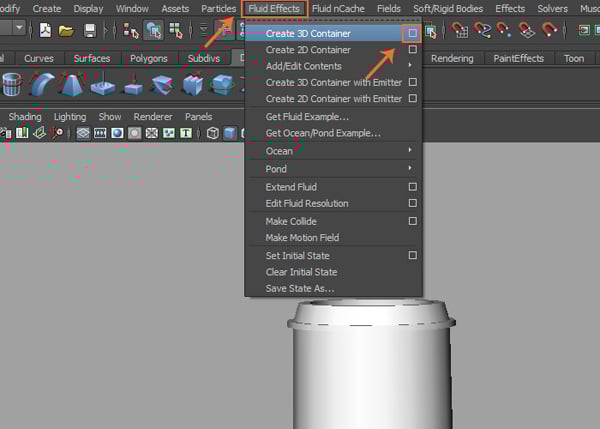The image size is (600, 429).
Task: Open the Fluid nCache menu
Action: 338,8
